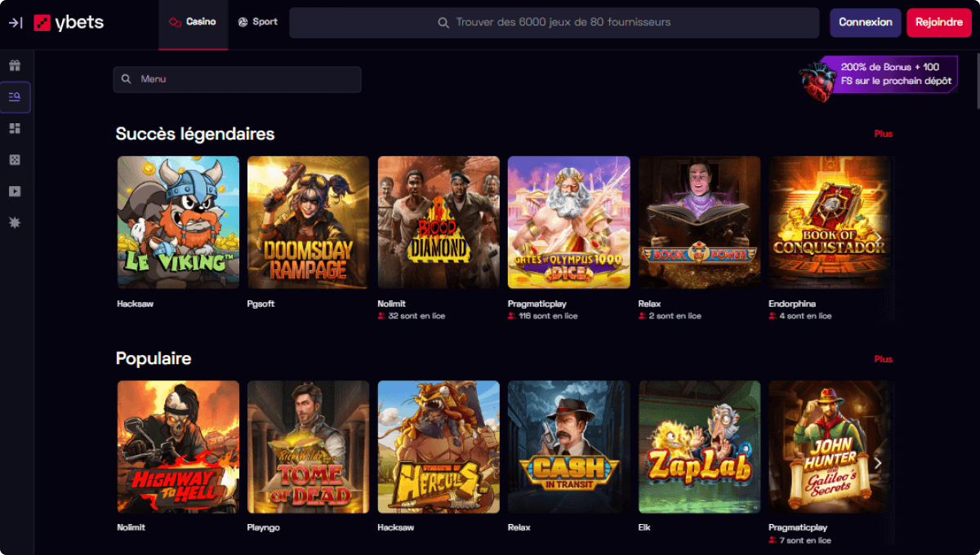Image resolution: width=980 pixels, height=555 pixels.
Task: Collapse the sidebar using the arrow icon
Action: click(x=15, y=23)
